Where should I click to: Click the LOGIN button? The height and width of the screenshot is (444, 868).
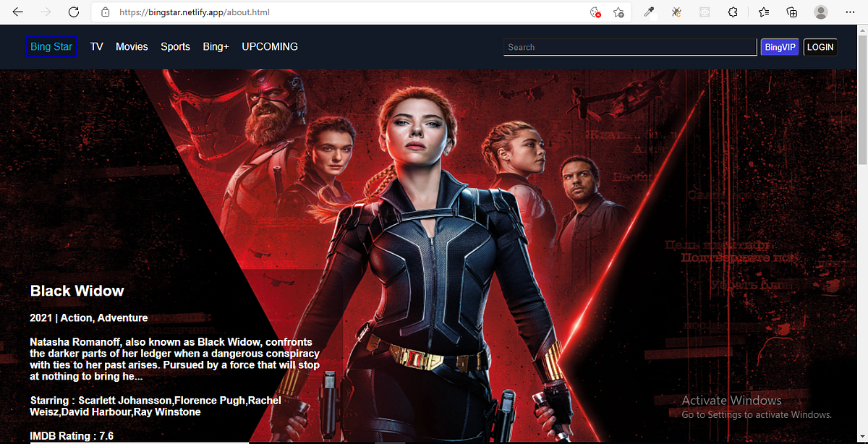pyautogui.click(x=820, y=46)
